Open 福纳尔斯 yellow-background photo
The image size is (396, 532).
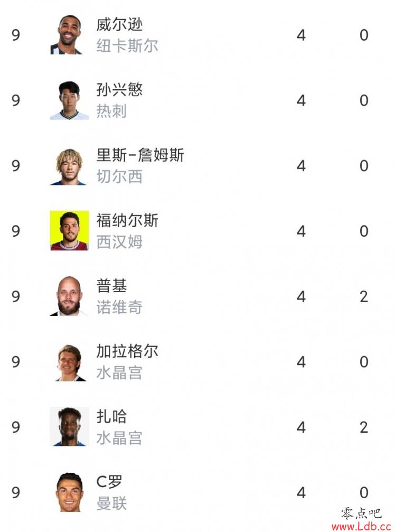pyautogui.click(x=69, y=231)
